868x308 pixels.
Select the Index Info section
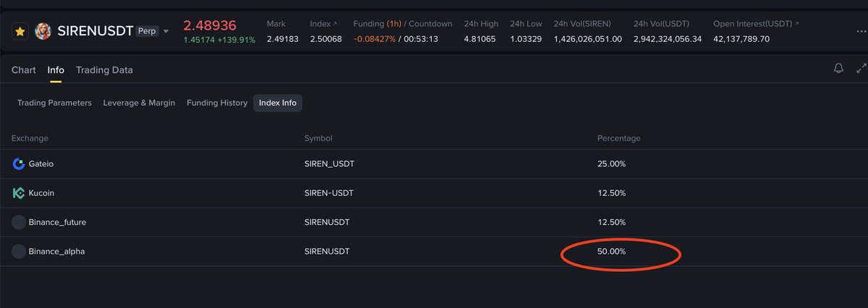pyautogui.click(x=278, y=103)
